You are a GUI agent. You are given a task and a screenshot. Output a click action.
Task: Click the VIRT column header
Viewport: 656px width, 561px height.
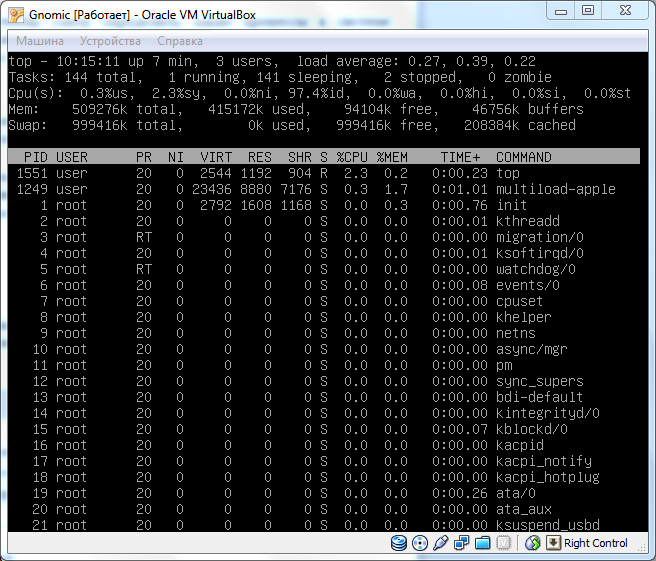[216, 157]
